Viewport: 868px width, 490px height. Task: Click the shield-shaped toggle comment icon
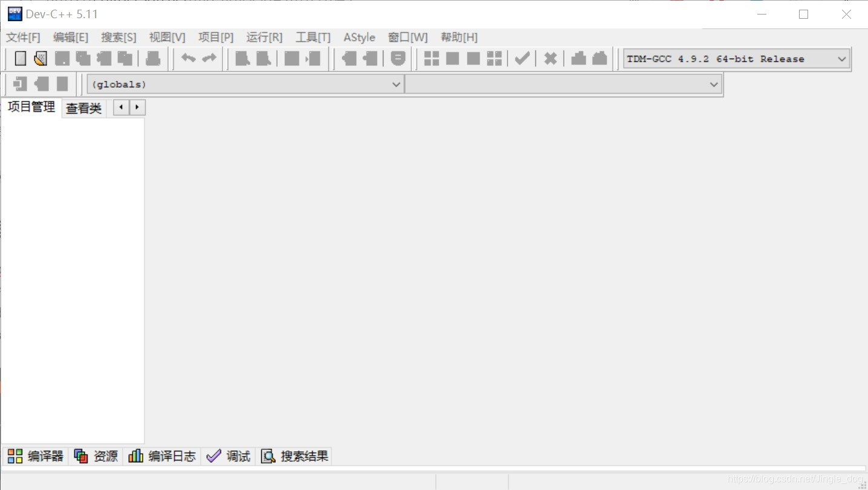[398, 59]
